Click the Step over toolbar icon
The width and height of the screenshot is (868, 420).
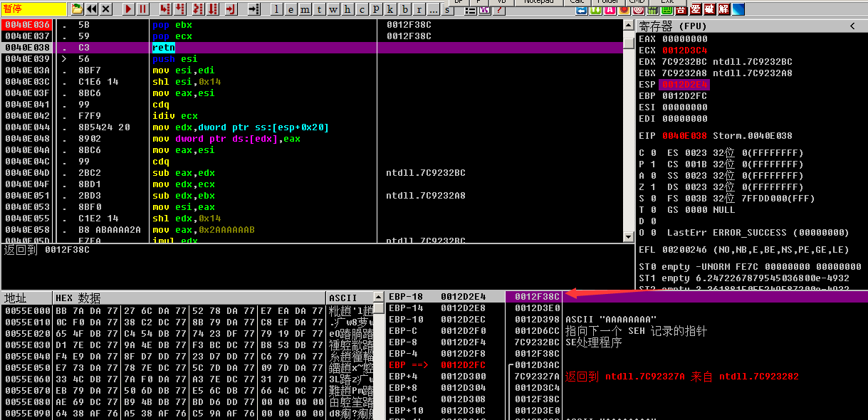[181, 9]
